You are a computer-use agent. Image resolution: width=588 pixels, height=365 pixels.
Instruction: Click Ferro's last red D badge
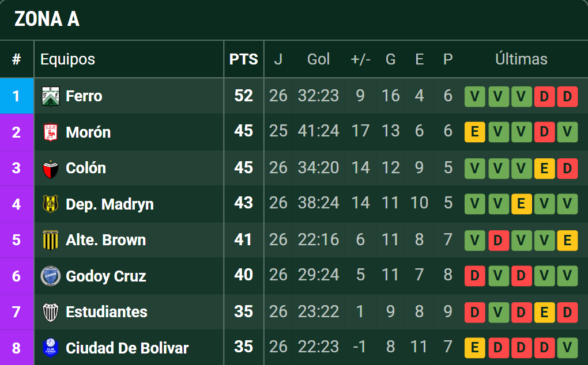pos(567,97)
